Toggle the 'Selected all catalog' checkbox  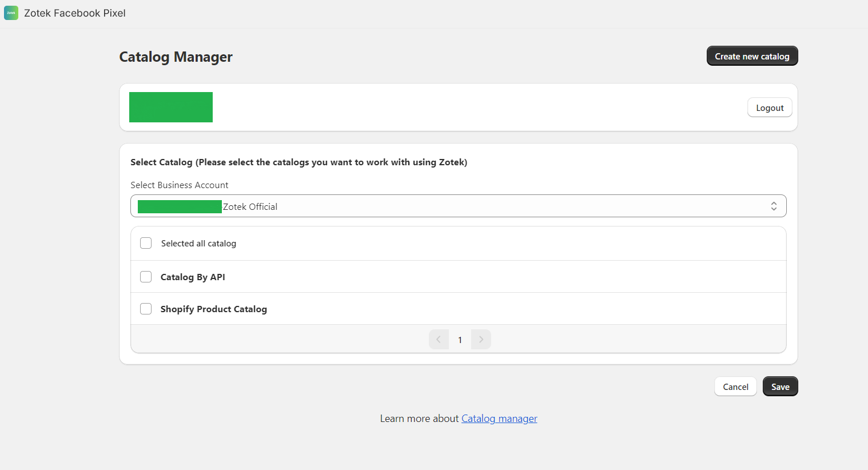tap(146, 243)
